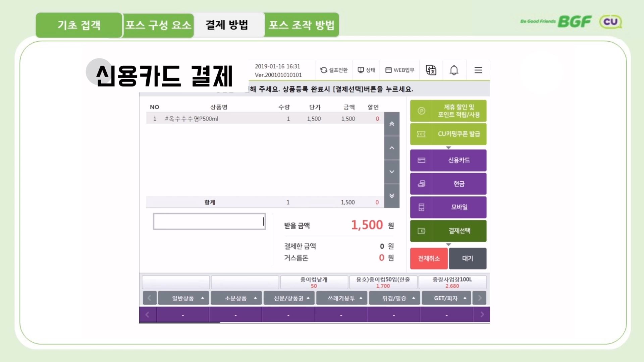
Task: Open the notification bell icon
Action: coord(454,70)
